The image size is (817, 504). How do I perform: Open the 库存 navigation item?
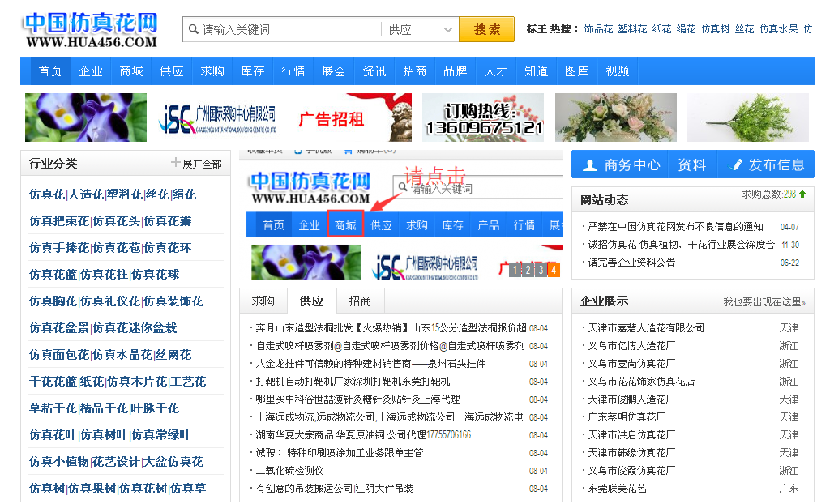(x=253, y=70)
